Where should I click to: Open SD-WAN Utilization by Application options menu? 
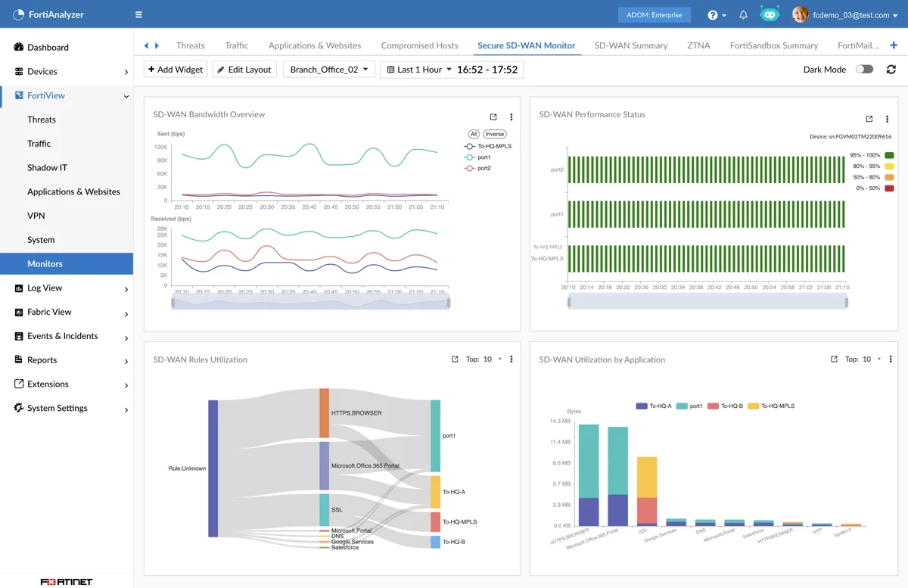coord(891,359)
